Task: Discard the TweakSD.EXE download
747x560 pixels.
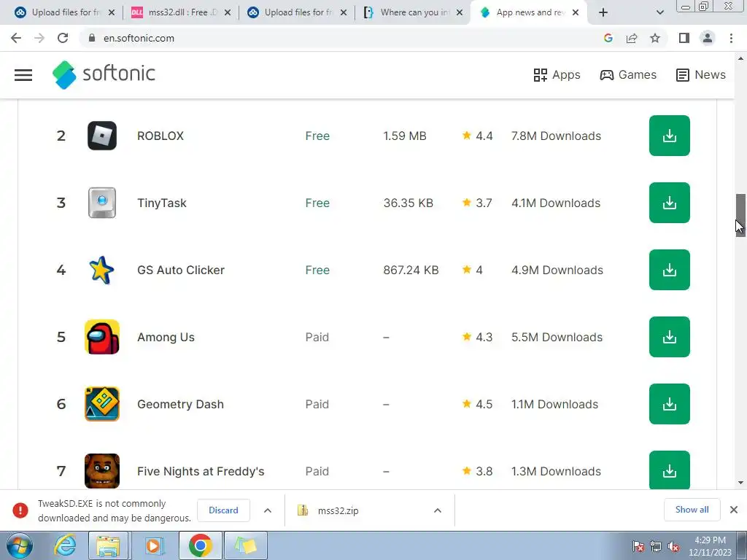Action: [223, 510]
